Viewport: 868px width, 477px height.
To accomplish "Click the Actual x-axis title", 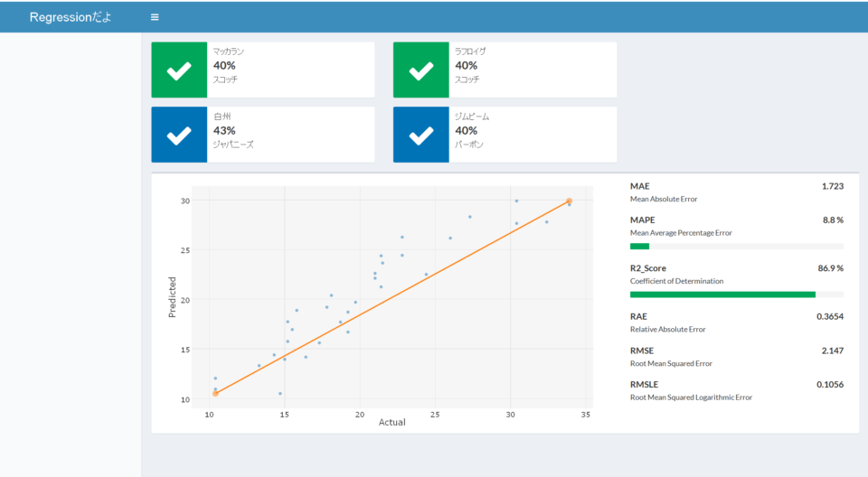I will point(392,423).
